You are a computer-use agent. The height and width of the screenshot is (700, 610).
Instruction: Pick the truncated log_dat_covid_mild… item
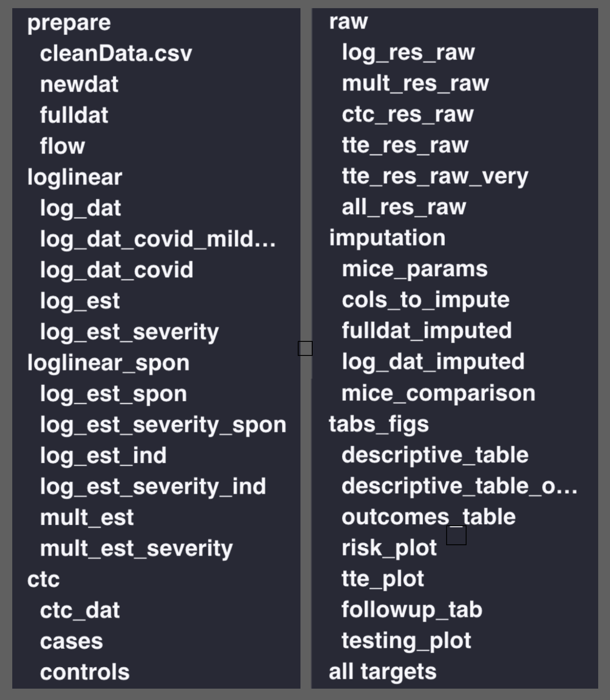pos(157,239)
